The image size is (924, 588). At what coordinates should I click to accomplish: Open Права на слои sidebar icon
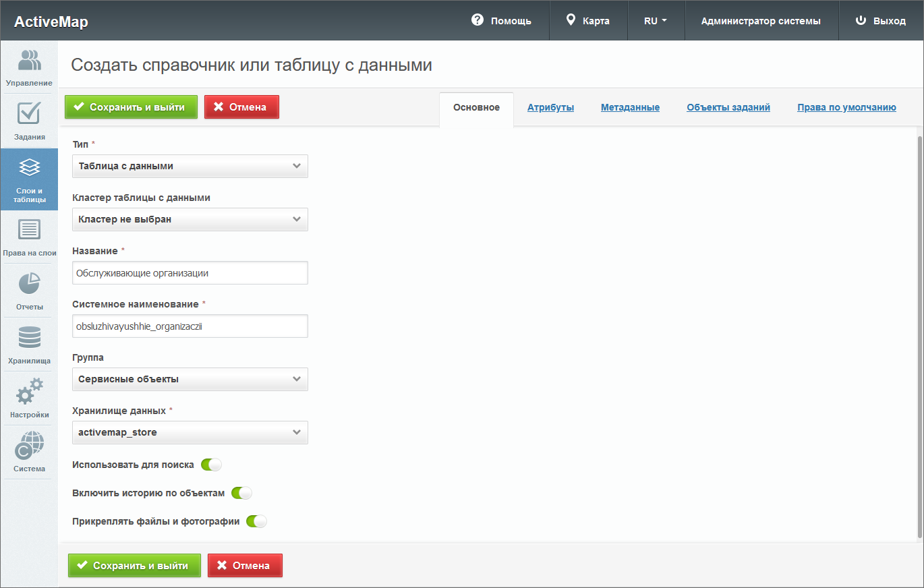(x=29, y=236)
